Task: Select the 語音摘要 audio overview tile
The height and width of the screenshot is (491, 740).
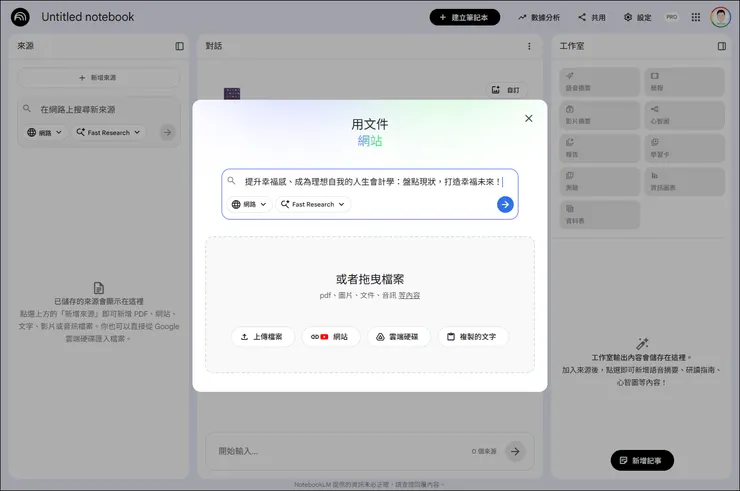Action: [599, 82]
